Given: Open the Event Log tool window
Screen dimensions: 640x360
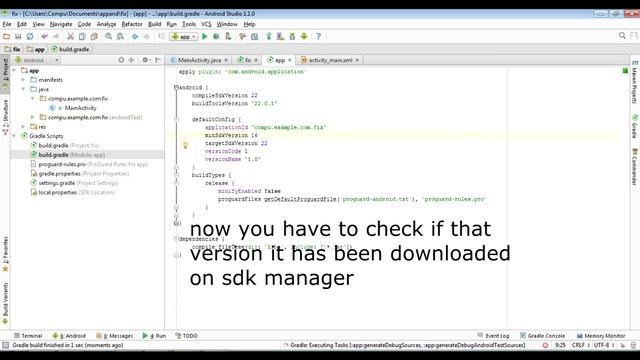Looking at the screenshot, I should click(x=493, y=336).
